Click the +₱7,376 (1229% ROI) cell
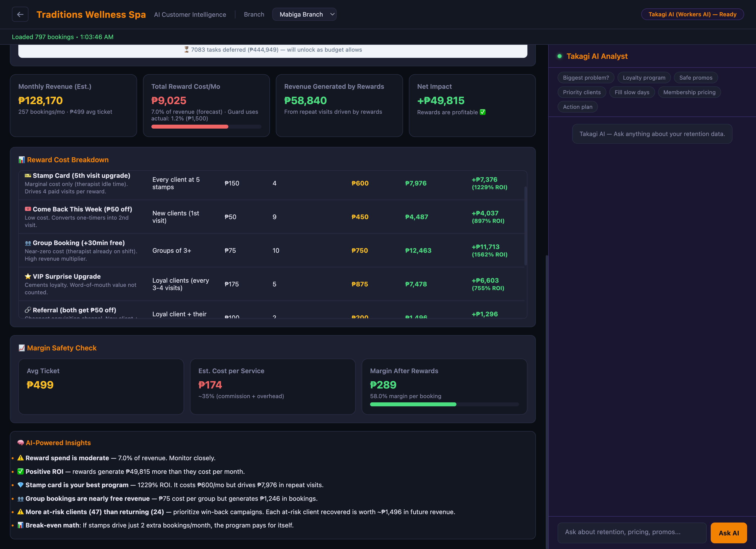 tap(489, 183)
